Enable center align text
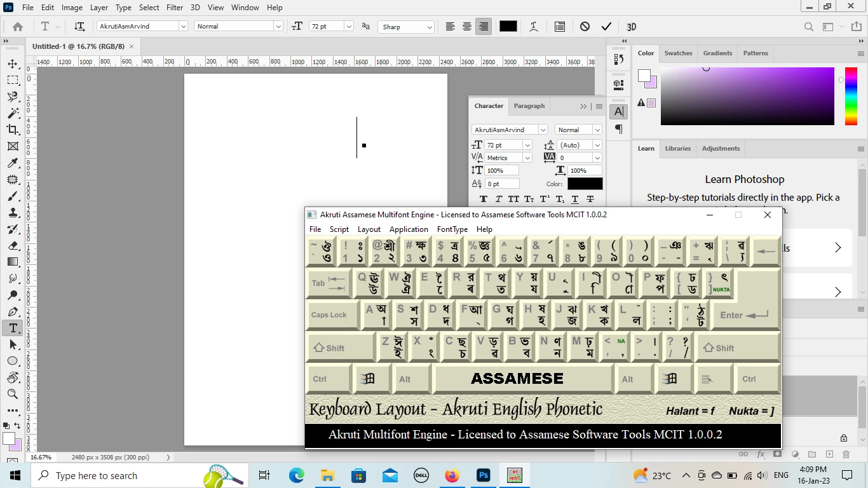Viewport: 868px width, 488px height. pos(467,27)
